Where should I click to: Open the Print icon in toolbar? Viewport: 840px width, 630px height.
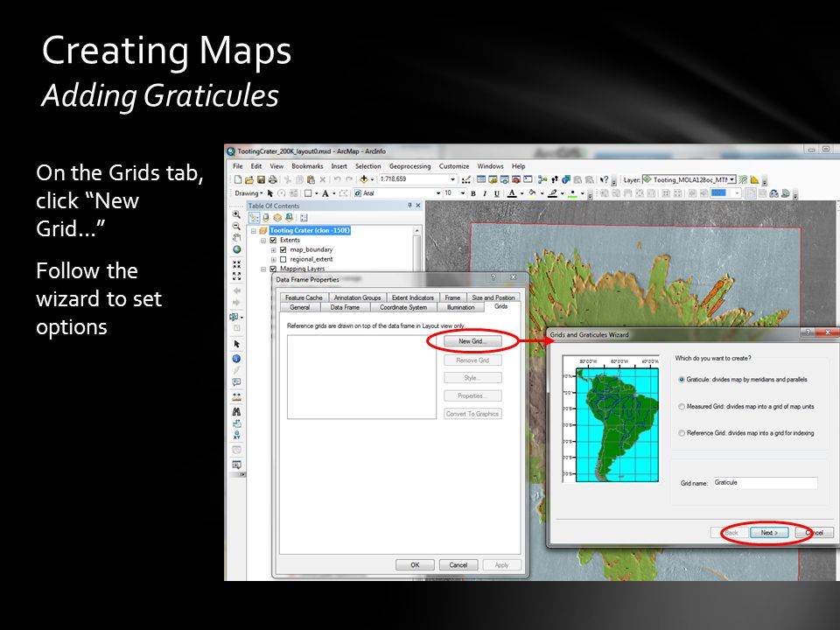(x=273, y=179)
